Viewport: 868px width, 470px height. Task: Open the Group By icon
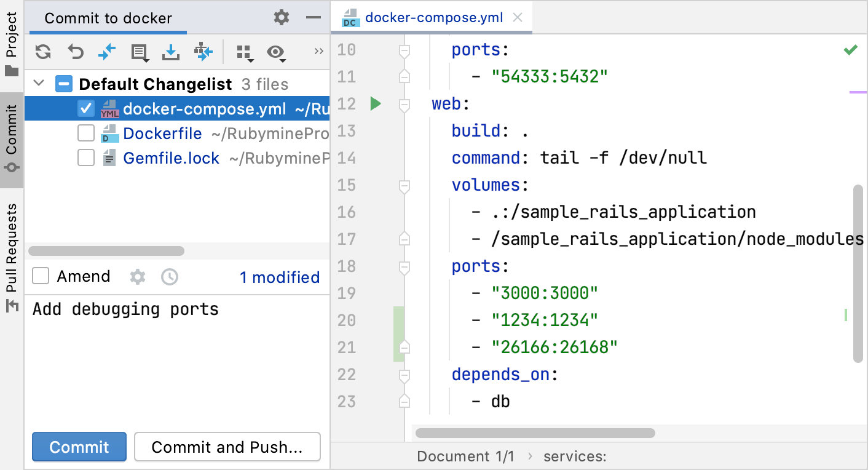pos(244,52)
